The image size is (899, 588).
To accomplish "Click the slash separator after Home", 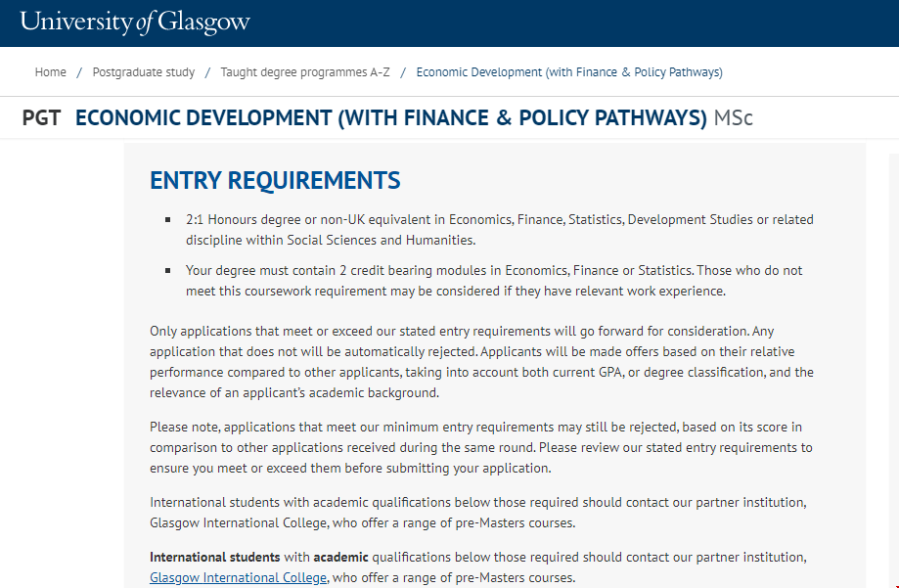I will click(x=79, y=72).
